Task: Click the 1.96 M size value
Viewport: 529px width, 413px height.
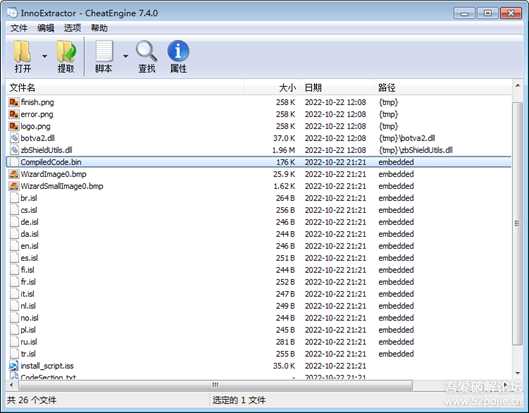Action: (283, 150)
